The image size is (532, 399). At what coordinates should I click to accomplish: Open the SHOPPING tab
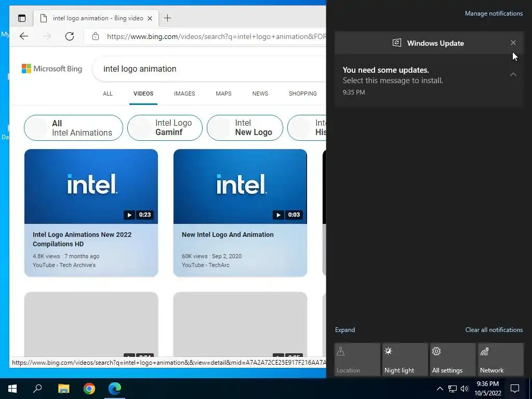[303, 94]
